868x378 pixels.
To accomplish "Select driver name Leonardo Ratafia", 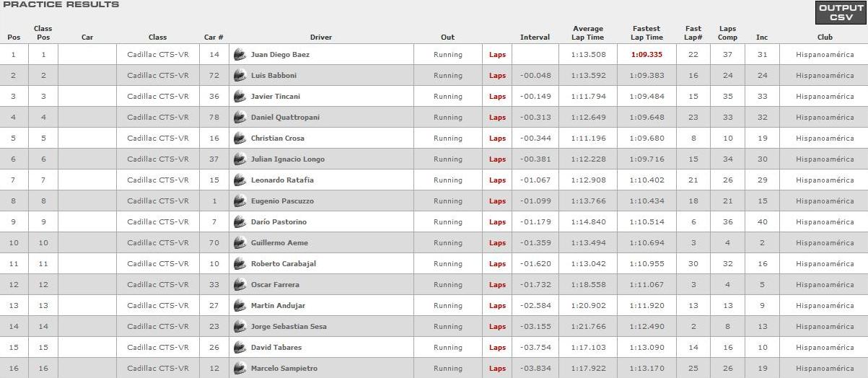I will 282,180.
